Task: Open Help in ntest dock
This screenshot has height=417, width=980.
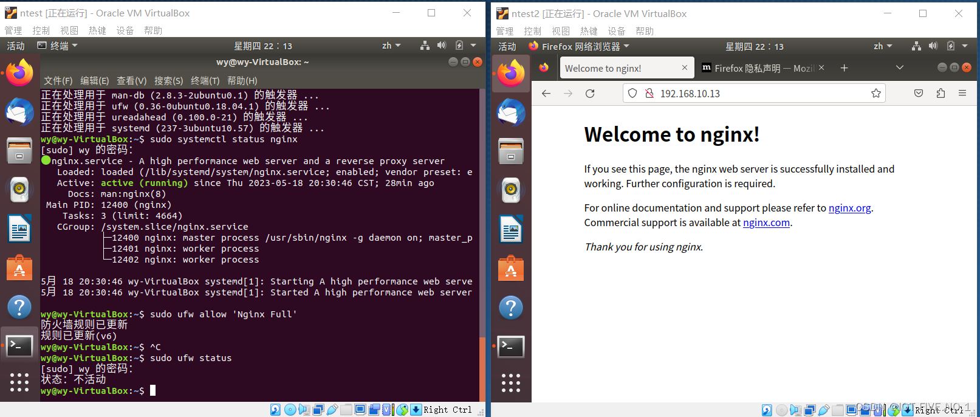Action: pyautogui.click(x=19, y=307)
